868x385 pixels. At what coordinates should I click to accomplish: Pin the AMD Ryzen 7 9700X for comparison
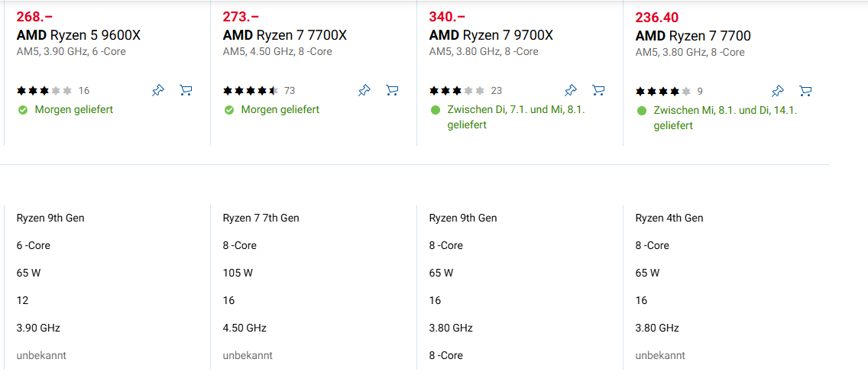571,91
